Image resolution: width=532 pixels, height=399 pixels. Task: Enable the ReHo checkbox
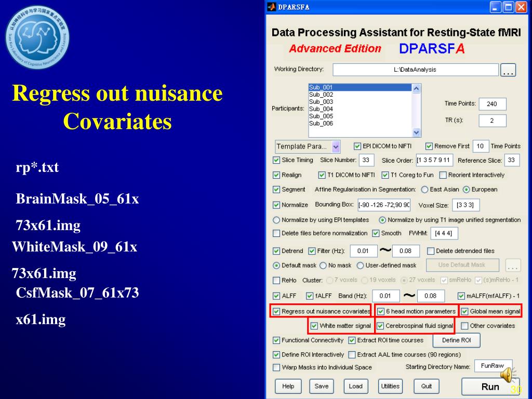point(276,280)
